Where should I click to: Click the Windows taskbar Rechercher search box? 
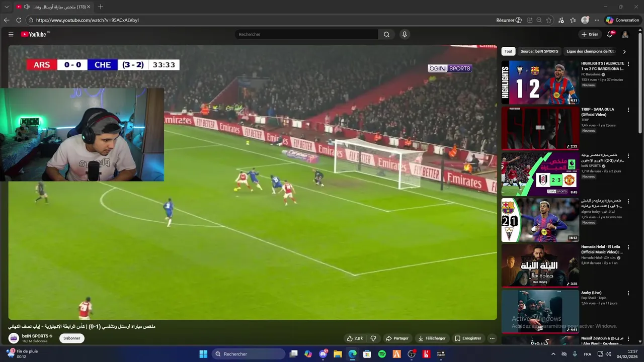(x=249, y=354)
